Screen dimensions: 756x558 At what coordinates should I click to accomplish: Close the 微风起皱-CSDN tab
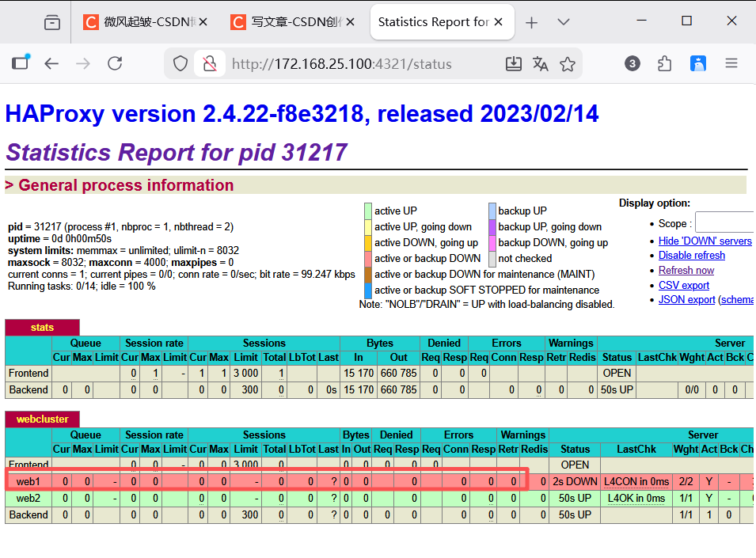pos(203,22)
